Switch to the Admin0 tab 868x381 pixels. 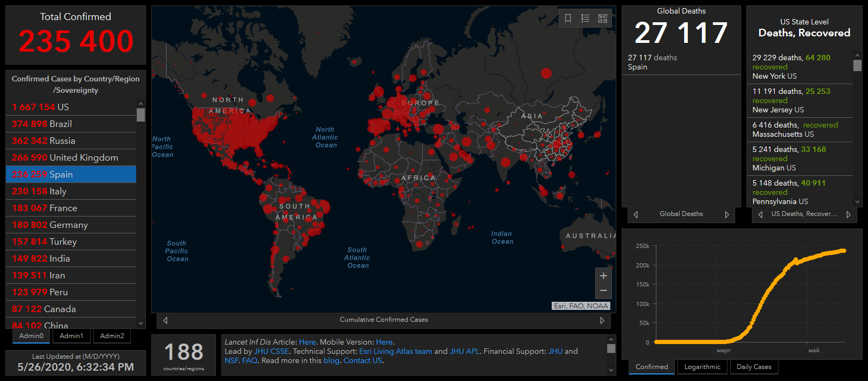click(31, 336)
